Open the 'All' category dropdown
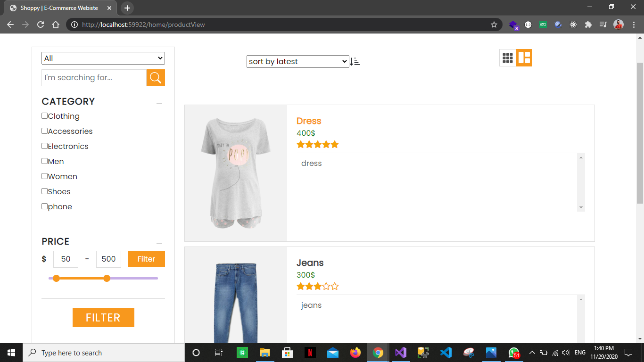 tap(103, 58)
